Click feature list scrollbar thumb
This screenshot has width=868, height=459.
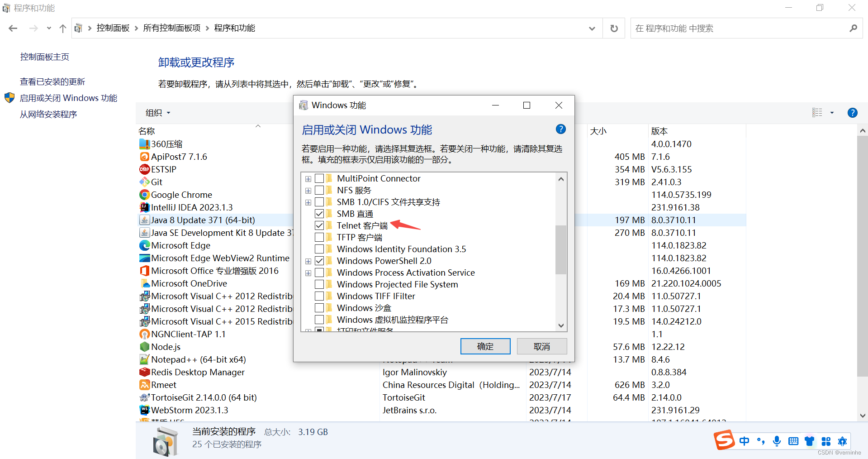[561, 249]
